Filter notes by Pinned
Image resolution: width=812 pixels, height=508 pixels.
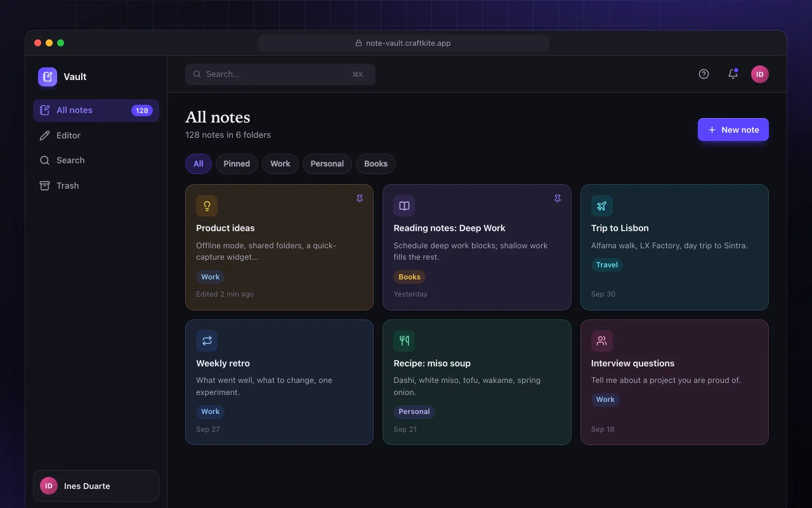[x=237, y=164]
